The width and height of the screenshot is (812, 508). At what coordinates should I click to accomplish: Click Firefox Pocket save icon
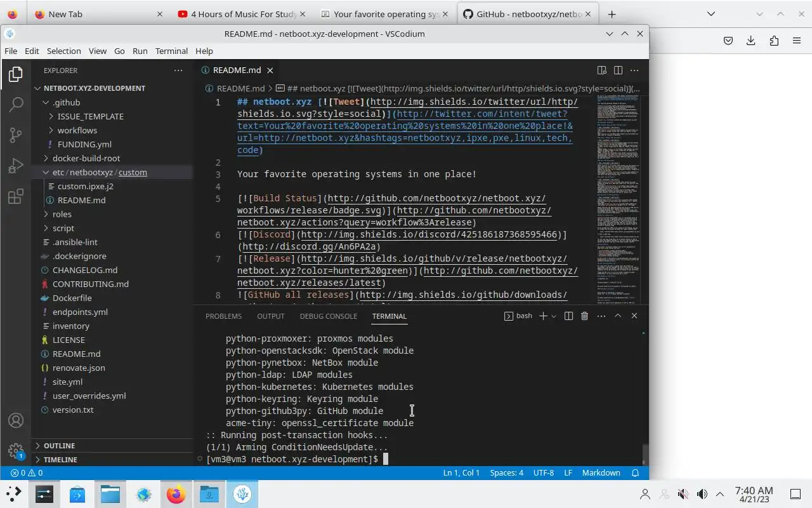[728, 41]
